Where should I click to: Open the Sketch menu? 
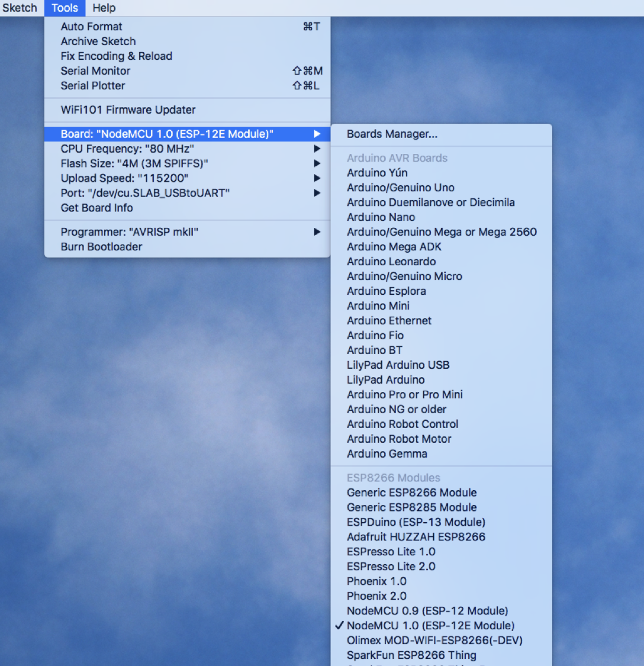point(20,8)
